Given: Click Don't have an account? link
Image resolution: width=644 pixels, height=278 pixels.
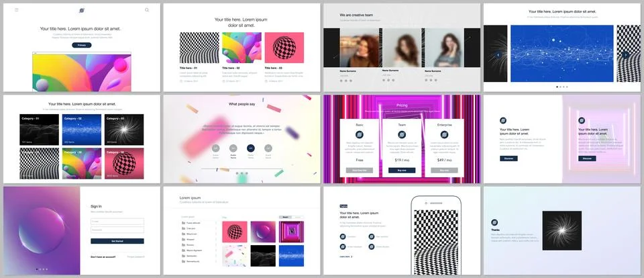Looking at the screenshot, I should coord(103,257).
